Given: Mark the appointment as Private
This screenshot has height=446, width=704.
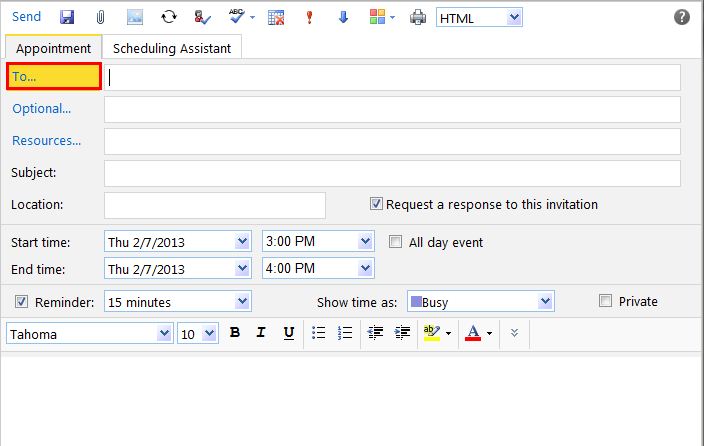Looking at the screenshot, I should (605, 301).
